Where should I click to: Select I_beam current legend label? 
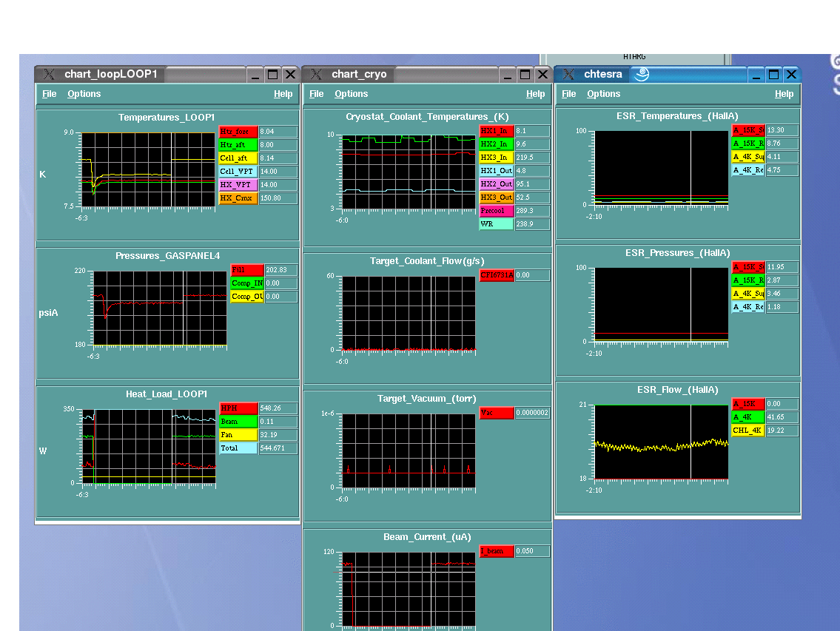[497, 551]
